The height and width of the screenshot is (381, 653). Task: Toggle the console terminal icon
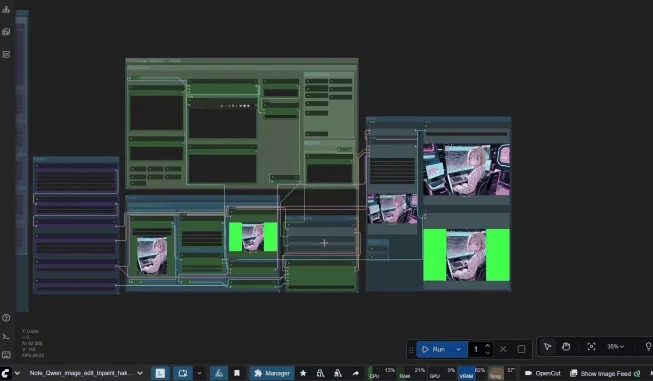coord(6,336)
